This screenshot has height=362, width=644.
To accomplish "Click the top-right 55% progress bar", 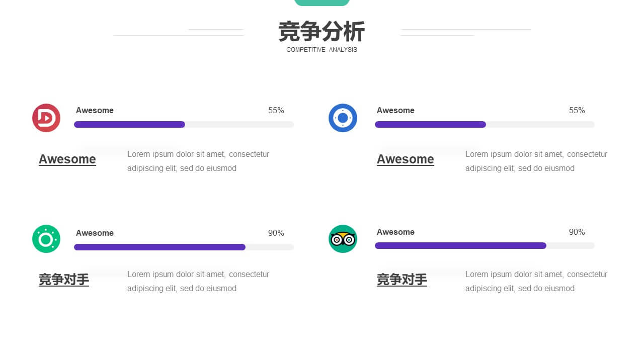I will (485, 124).
